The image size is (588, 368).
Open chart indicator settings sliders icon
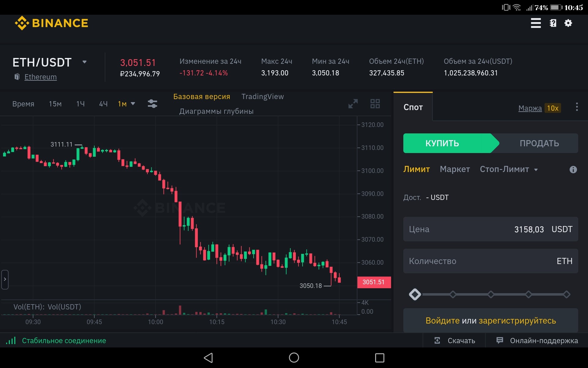152,104
